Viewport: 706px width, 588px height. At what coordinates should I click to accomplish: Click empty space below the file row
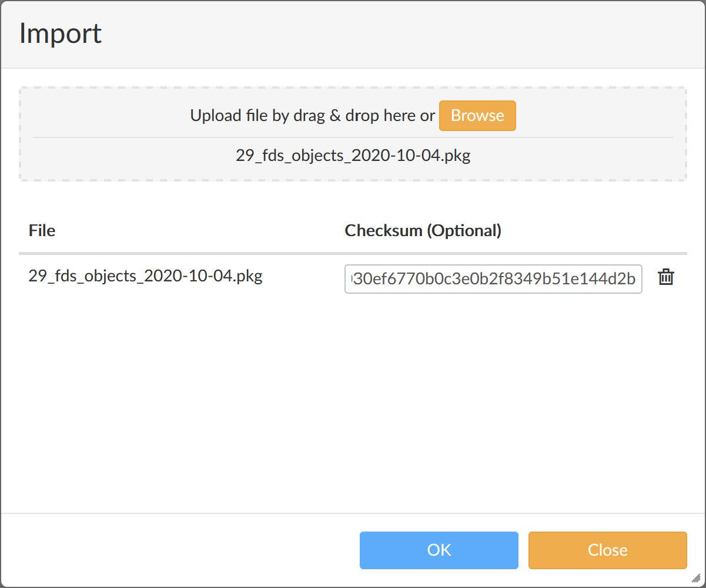pos(353,399)
